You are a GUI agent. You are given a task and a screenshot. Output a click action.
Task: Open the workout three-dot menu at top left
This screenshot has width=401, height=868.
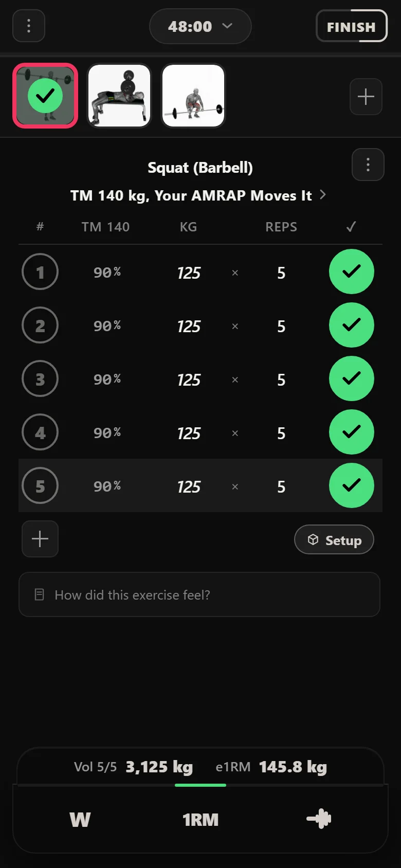29,26
